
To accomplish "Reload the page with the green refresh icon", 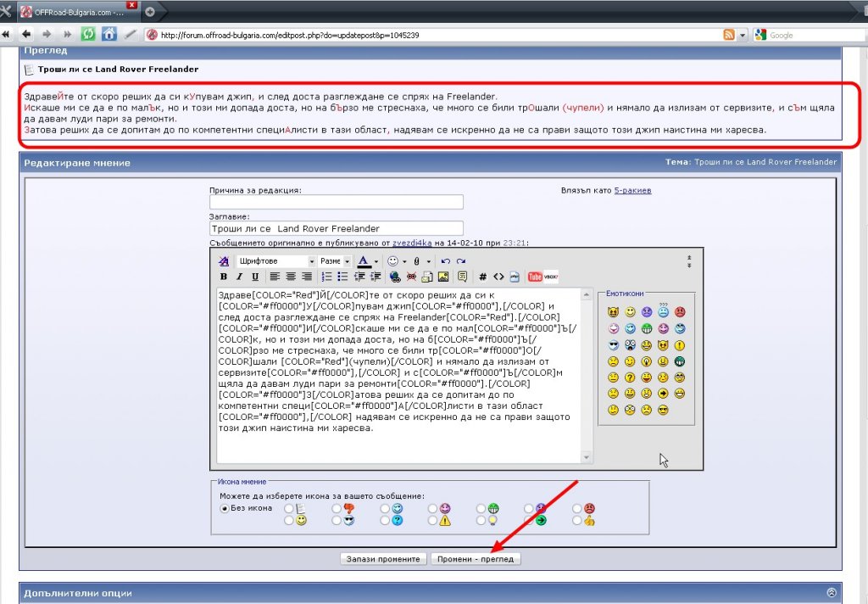I will [87, 35].
